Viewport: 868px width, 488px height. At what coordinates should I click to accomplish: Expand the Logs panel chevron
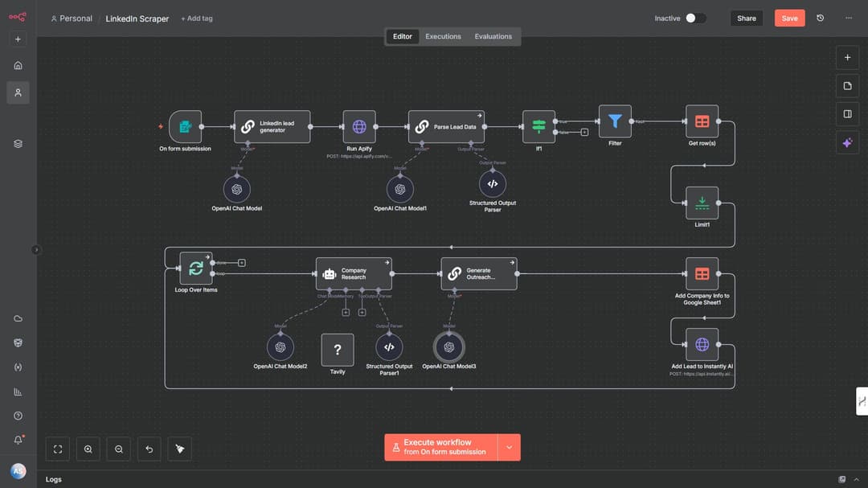pos(856,479)
